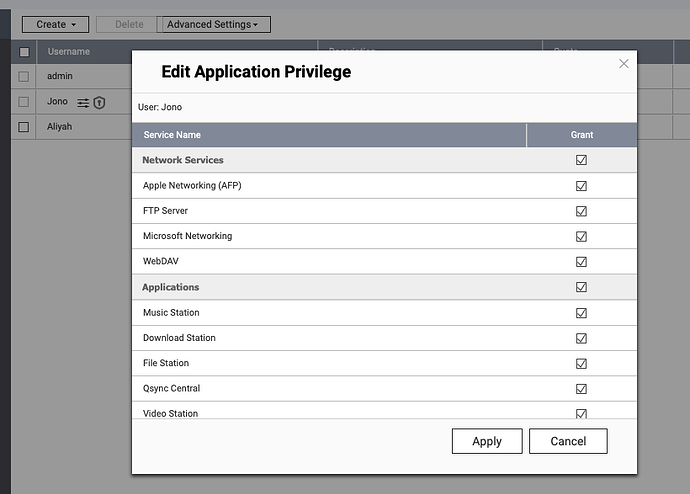Click the Cancel button
This screenshot has width=690, height=494.
(568, 441)
